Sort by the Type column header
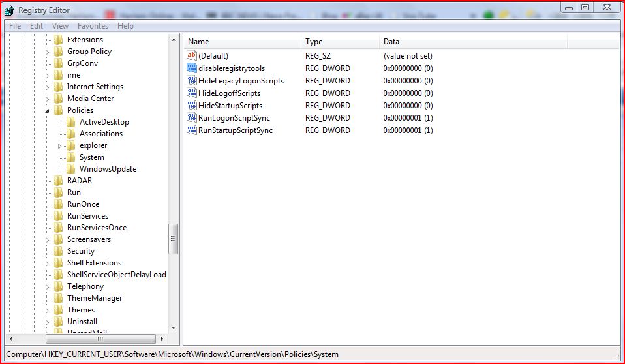 point(341,42)
